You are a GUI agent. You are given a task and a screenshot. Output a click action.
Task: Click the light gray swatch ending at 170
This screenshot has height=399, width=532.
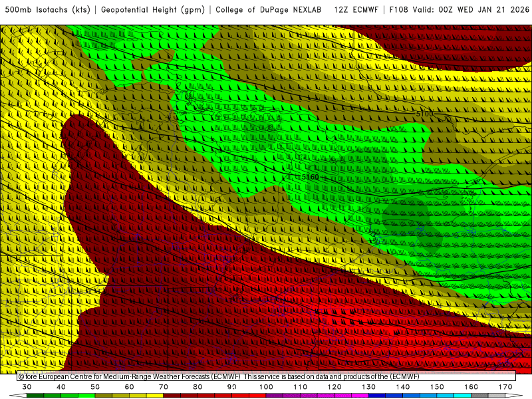[x=497, y=396]
